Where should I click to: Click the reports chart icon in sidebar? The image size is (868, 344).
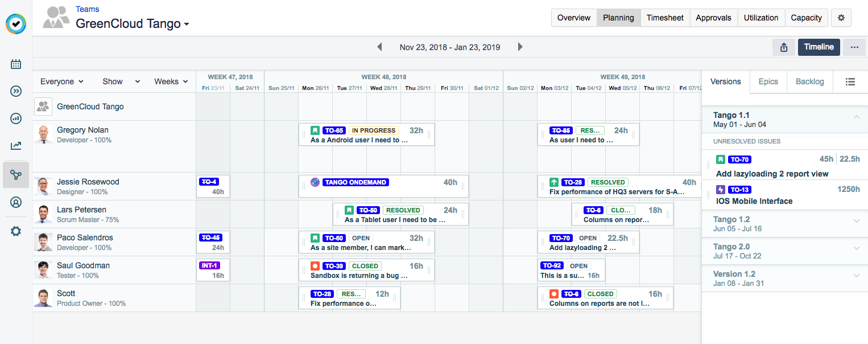tap(16, 118)
